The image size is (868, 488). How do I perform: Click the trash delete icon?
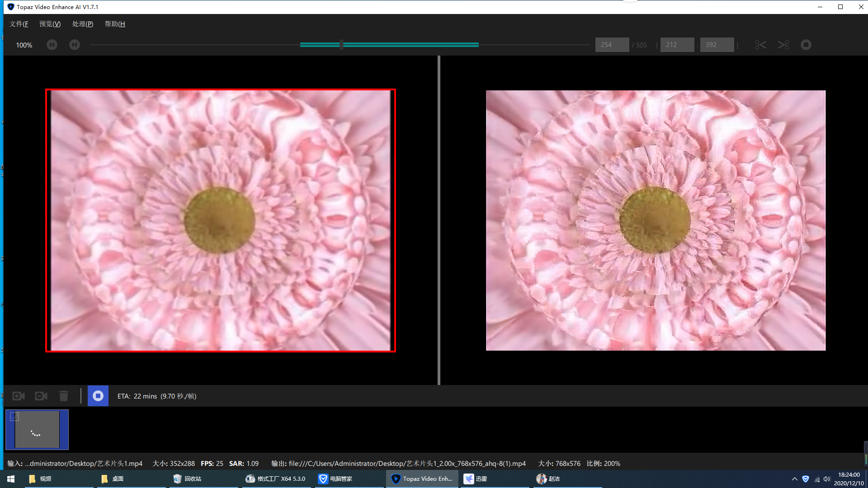pos(64,396)
